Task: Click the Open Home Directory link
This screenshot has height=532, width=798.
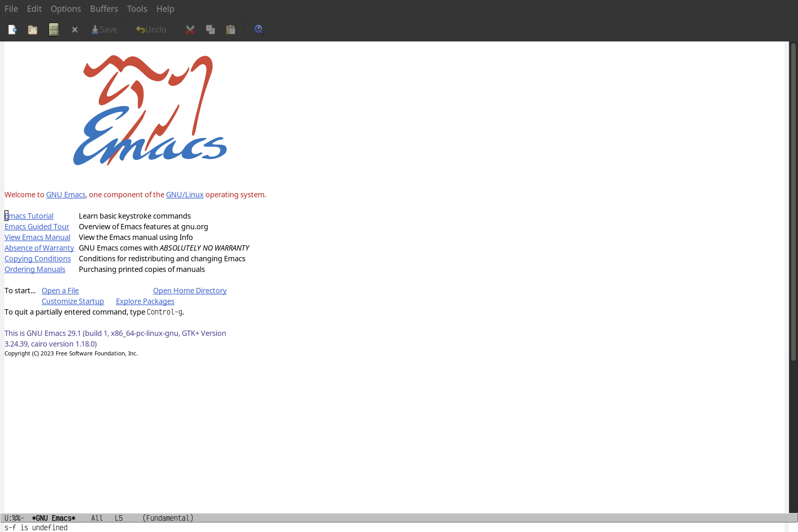Action: tap(190, 290)
